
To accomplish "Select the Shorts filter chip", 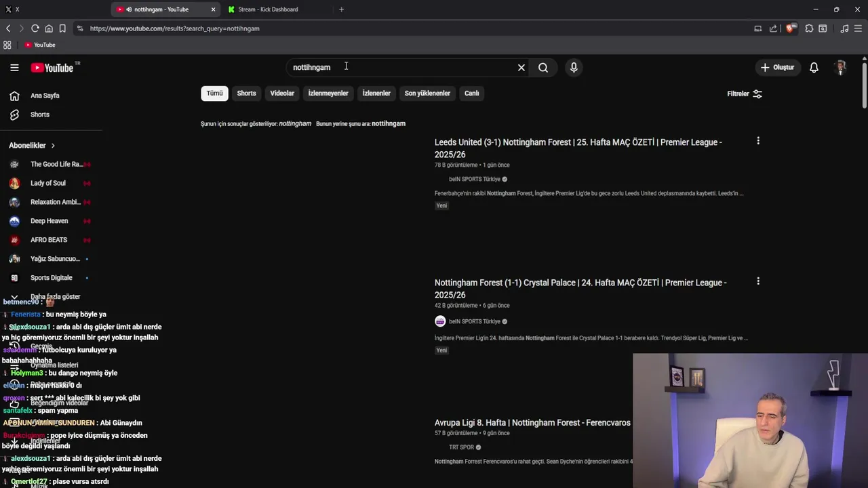I will click(x=246, y=94).
